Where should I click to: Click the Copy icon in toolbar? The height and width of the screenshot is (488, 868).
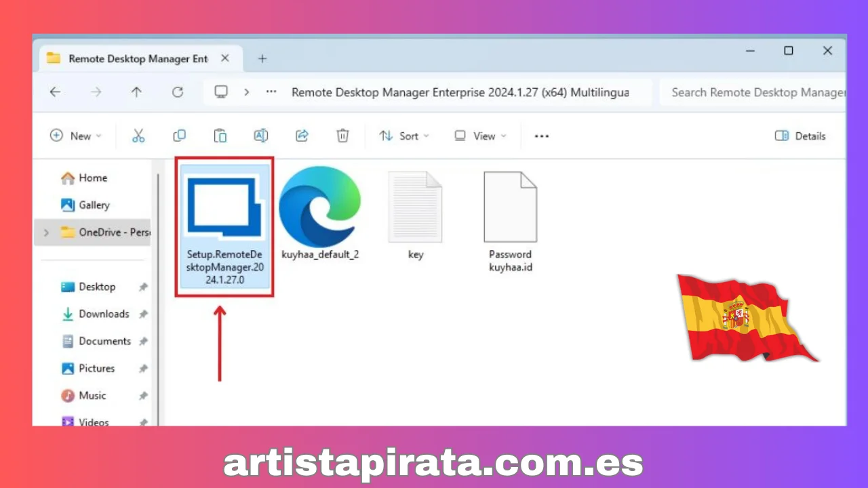pyautogui.click(x=180, y=136)
